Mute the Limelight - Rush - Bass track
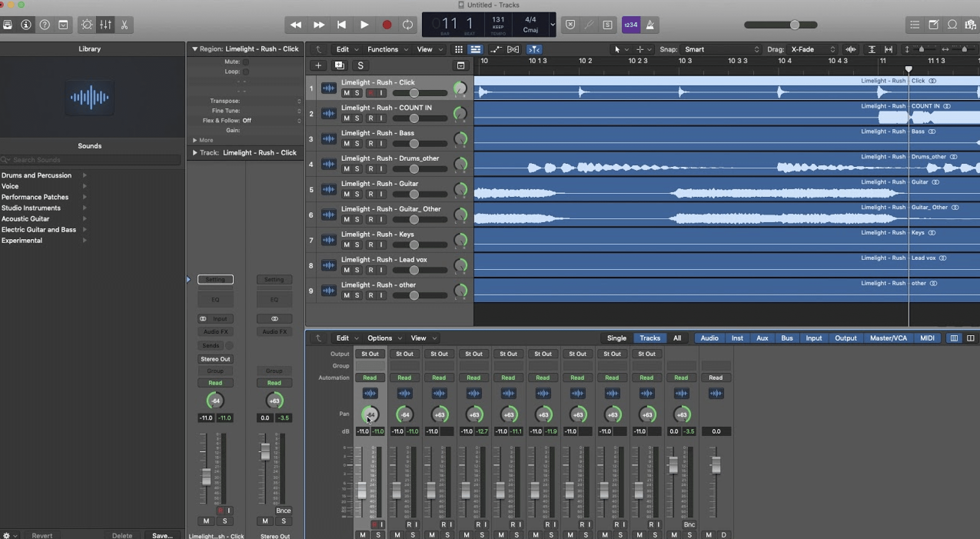Viewport: 980px width, 539px height. [x=345, y=143]
